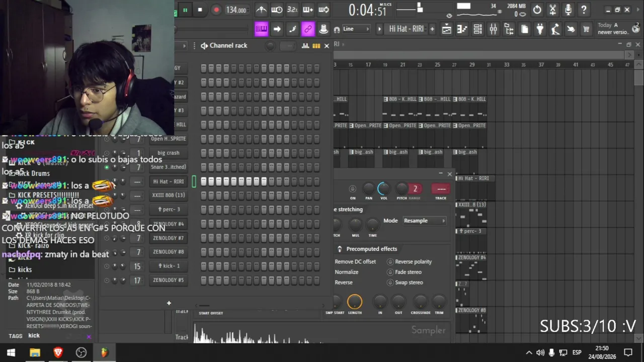Open the Hi Hat - RIRI pattern selector
This screenshot has width=644, height=362.
[x=406, y=29]
